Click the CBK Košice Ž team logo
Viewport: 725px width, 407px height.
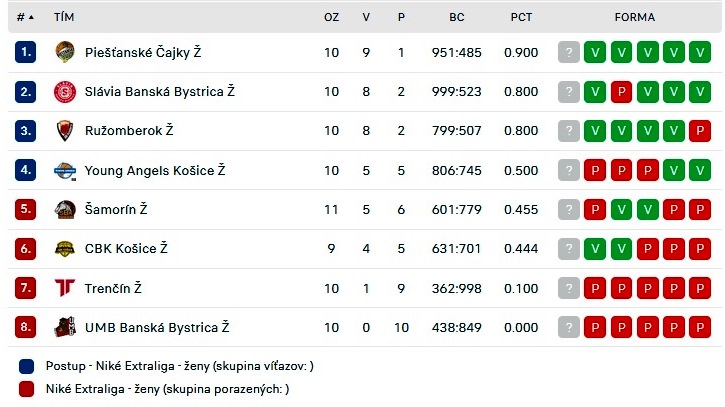[65, 249]
